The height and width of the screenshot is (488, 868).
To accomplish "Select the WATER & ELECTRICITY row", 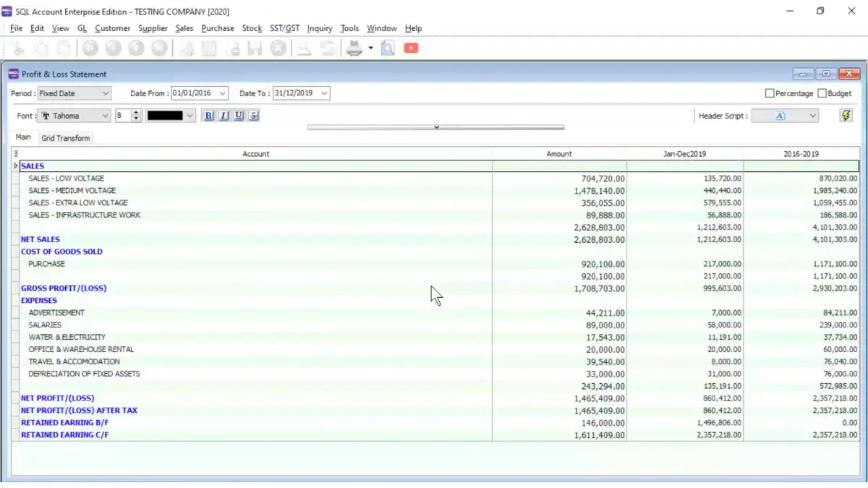I will [x=435, y=338].
